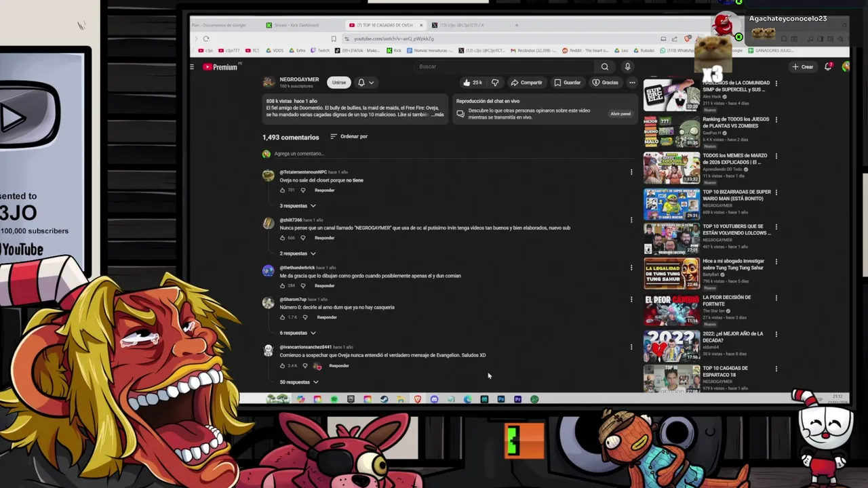
Task: Open notification preferences dropdown for NEGROGAYMER
Action: 366,83
